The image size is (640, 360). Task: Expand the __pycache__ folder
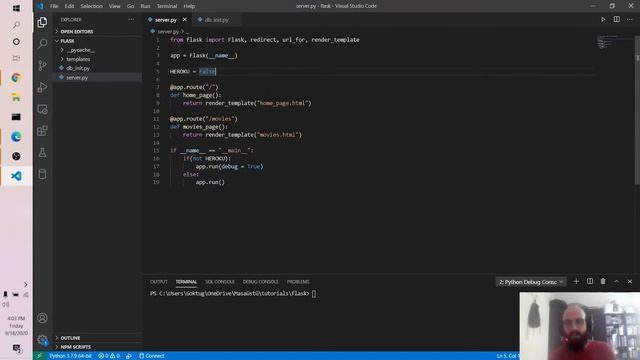click(x=80, y=50)
